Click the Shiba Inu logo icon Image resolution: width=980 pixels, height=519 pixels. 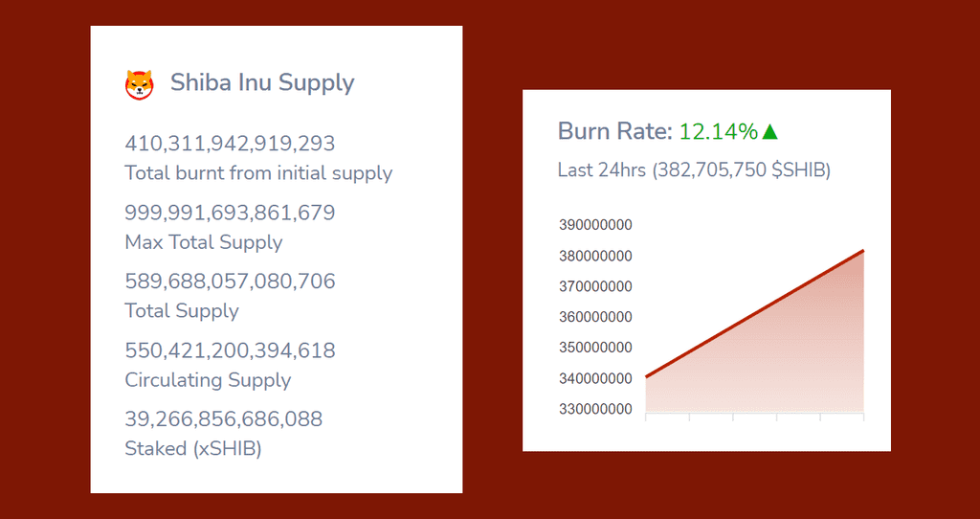click(x=139, y=84)
